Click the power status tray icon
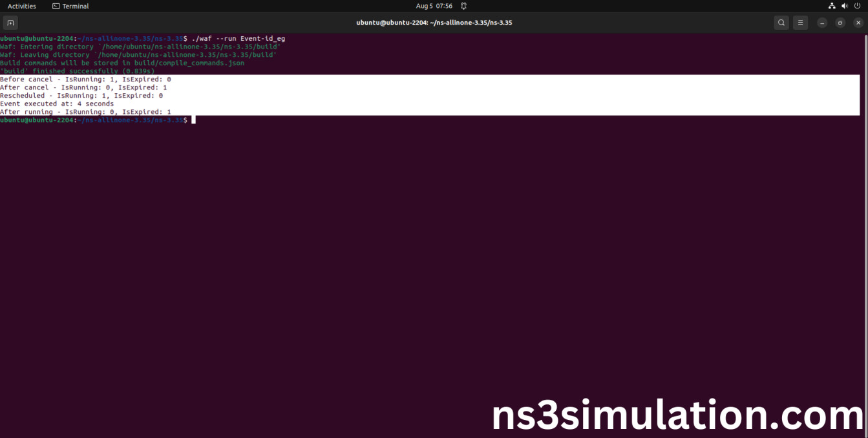The height and width of the screenshot is (438, 868). pos(857,6)
